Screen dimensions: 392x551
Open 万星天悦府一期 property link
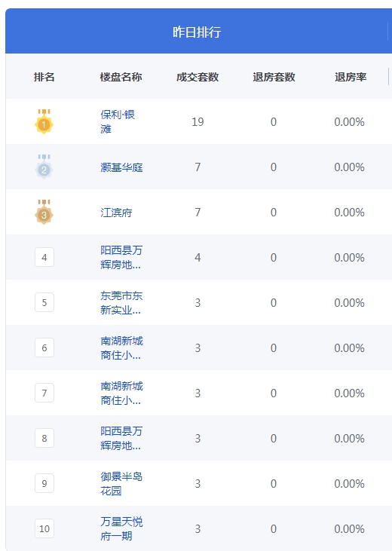click(x=121, y=529)
